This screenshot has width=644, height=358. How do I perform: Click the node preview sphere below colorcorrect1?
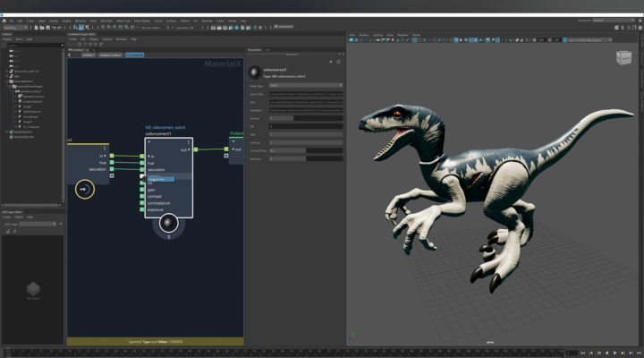pos(168,223)
